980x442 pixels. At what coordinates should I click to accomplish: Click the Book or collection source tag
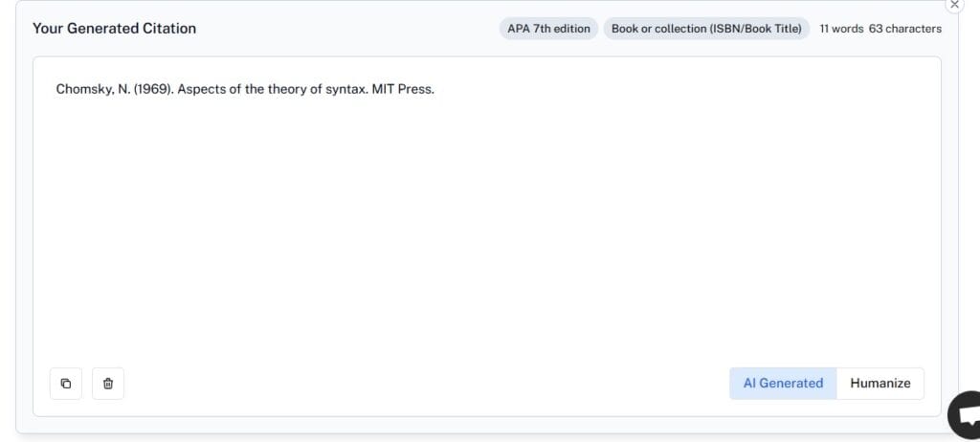706,29
